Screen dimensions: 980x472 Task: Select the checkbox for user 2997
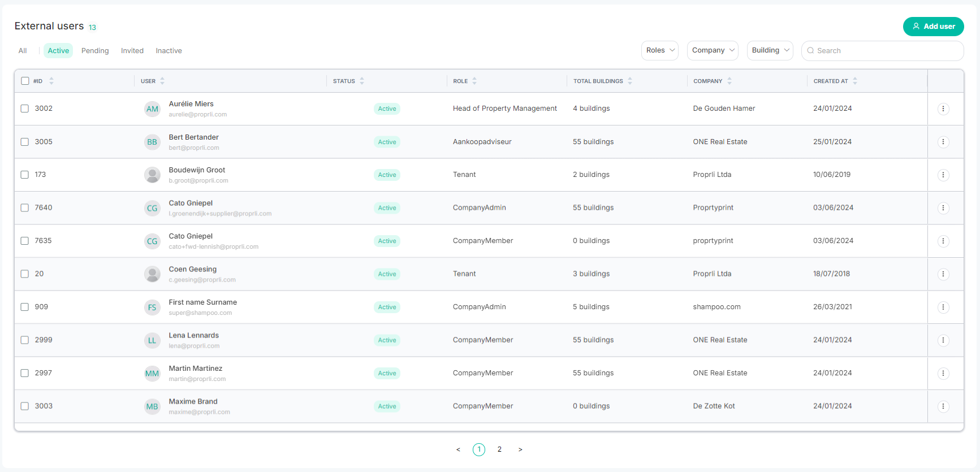25,373
